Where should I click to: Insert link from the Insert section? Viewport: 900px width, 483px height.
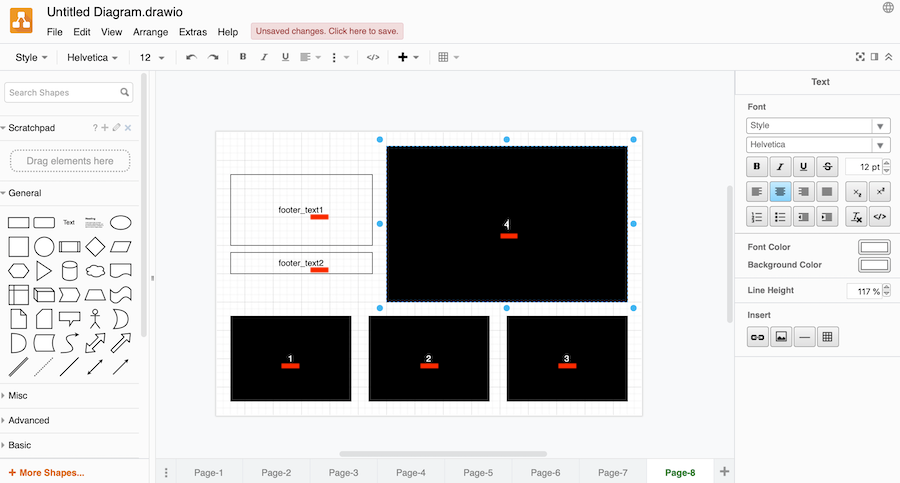pyautogui.click(x=758, y=337)
